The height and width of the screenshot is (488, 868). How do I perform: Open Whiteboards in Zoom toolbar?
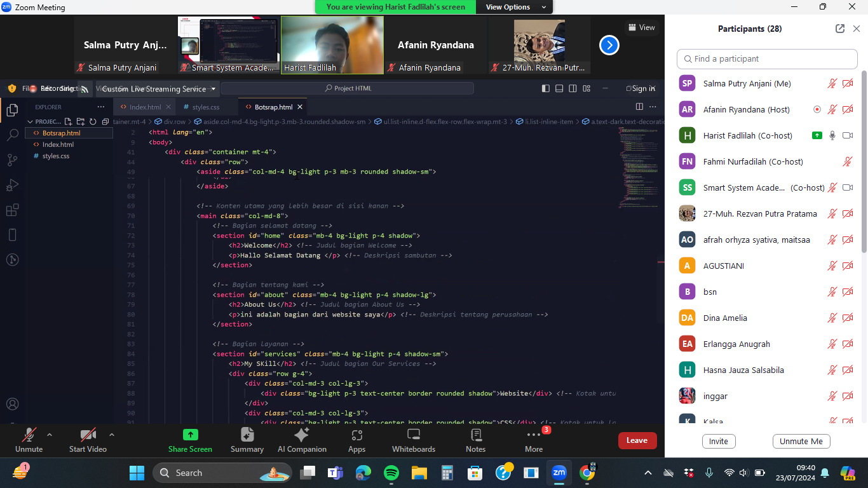pos(414,440)
